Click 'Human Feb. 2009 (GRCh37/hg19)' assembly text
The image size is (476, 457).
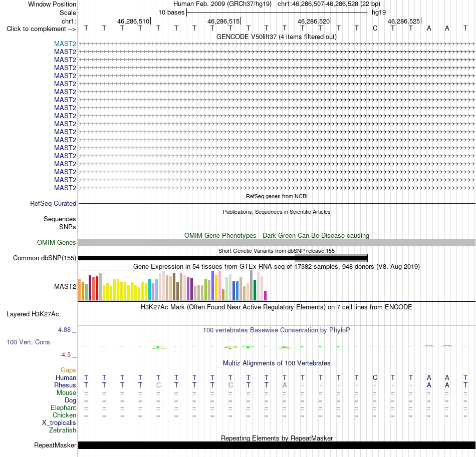(222, 4)
